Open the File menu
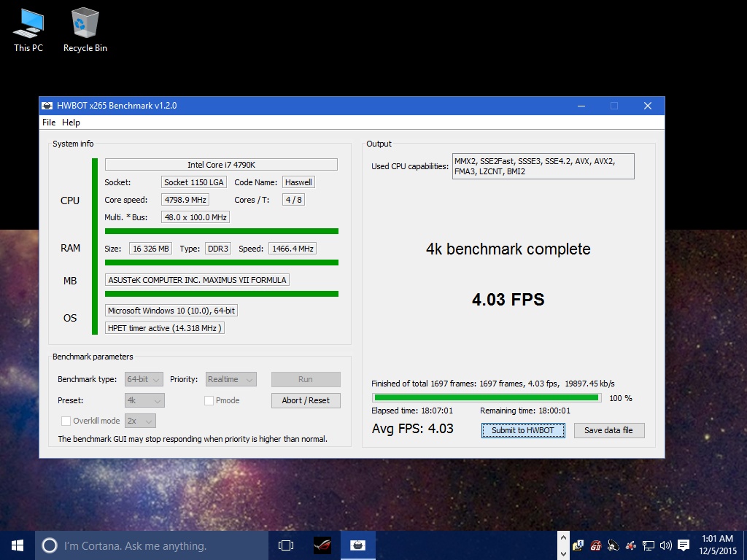The height and width of the screenshot is (560, 747). (49, 122)
